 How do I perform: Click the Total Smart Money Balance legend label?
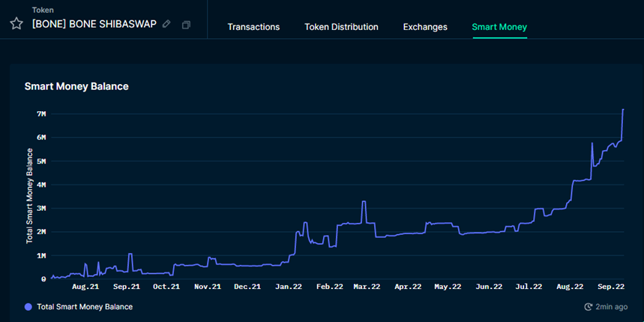[x=85, y=307]
